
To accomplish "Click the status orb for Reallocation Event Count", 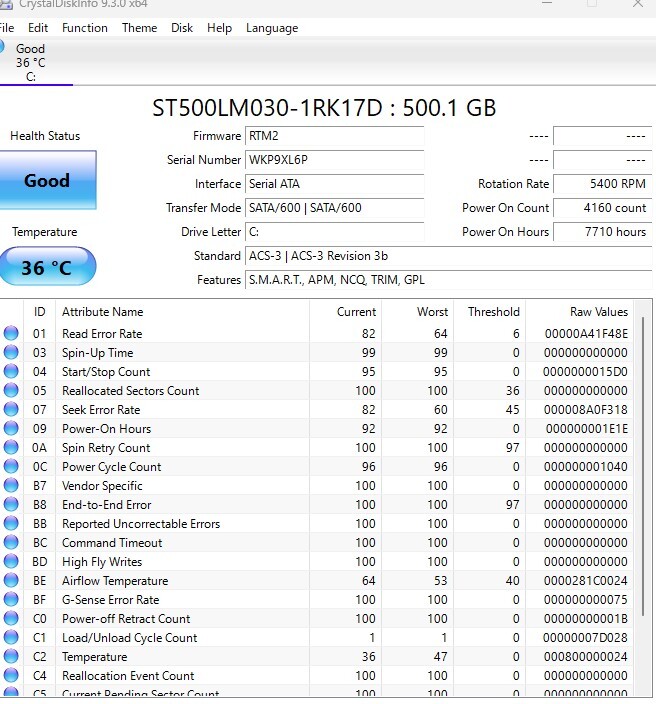I will click(11, 676).
